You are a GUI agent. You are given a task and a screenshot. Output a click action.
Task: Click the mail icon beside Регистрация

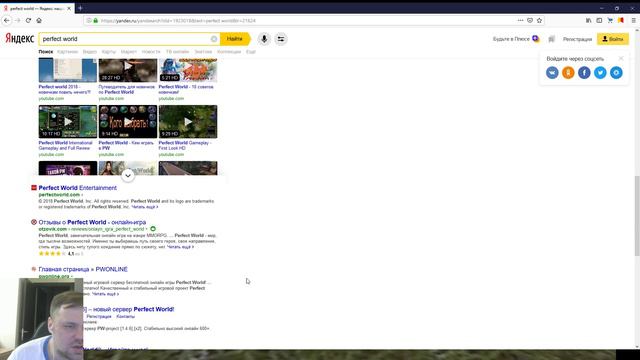coord(551,39)
